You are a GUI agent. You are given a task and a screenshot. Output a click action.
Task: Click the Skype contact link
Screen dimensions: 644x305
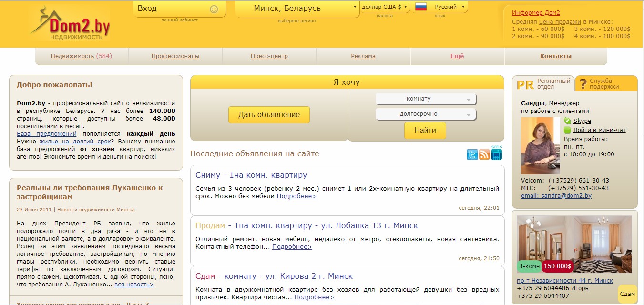tap(582, 121)
